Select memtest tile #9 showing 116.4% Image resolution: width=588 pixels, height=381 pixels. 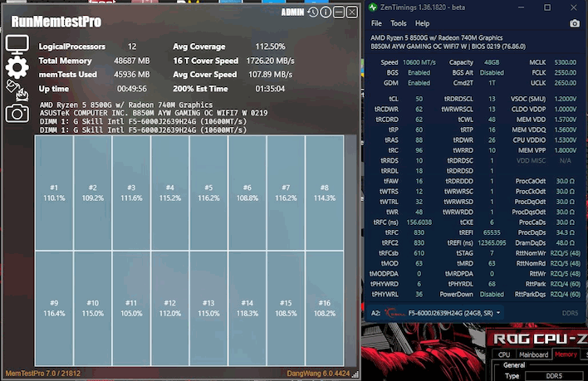point(54,308)
